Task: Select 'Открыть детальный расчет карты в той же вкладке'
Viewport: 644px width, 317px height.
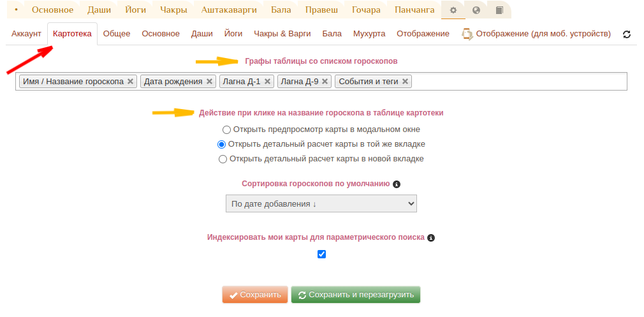Action: pos(221,145)
